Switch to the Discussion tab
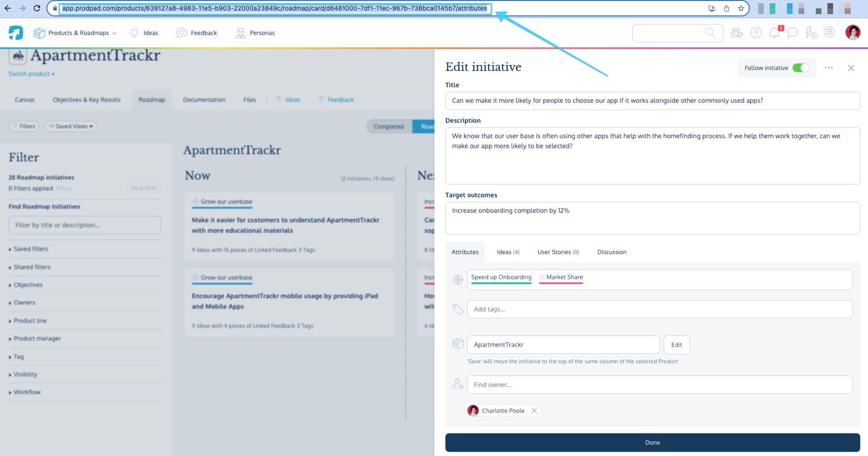Viewport: 868px width, 456px height. pyautogui.click(x=611, y=252)
